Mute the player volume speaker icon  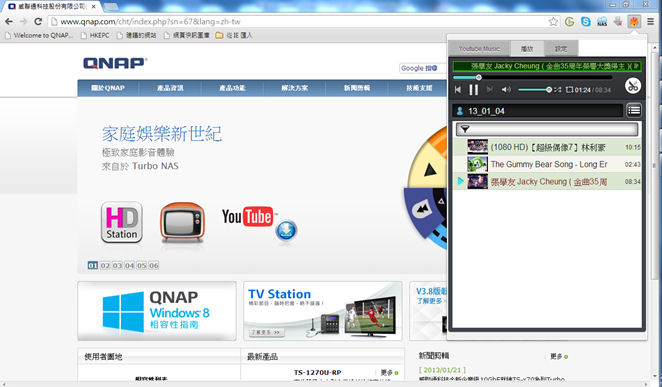click(x=506, y=89)
